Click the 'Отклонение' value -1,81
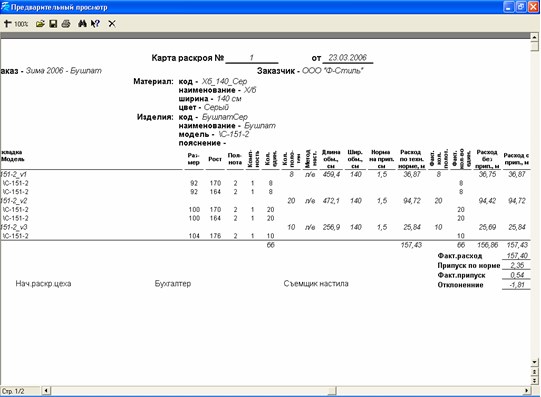Viewport: 541px width, 397px height. click(x=517, y=285)
